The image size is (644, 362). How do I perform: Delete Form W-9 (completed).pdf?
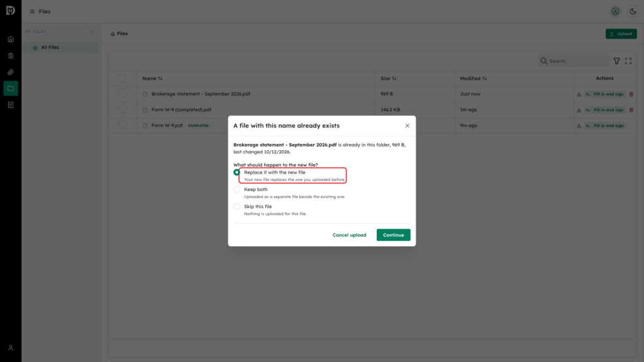tap(631, 110)
